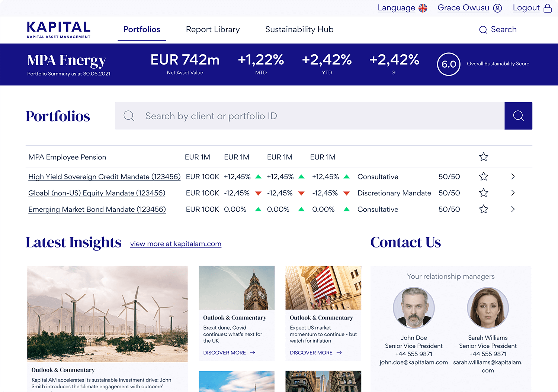The width and height of the screenshot is (558, 392).
Task: Click the magnifier icon beside Search in header
Action: pos(483,30)
